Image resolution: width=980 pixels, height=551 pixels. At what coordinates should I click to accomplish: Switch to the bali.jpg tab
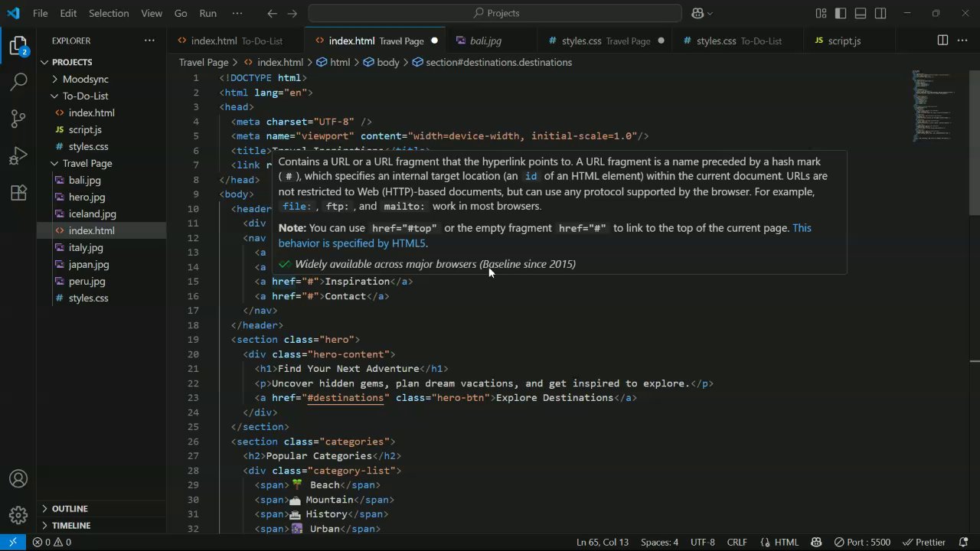click(x=485, y=41)
